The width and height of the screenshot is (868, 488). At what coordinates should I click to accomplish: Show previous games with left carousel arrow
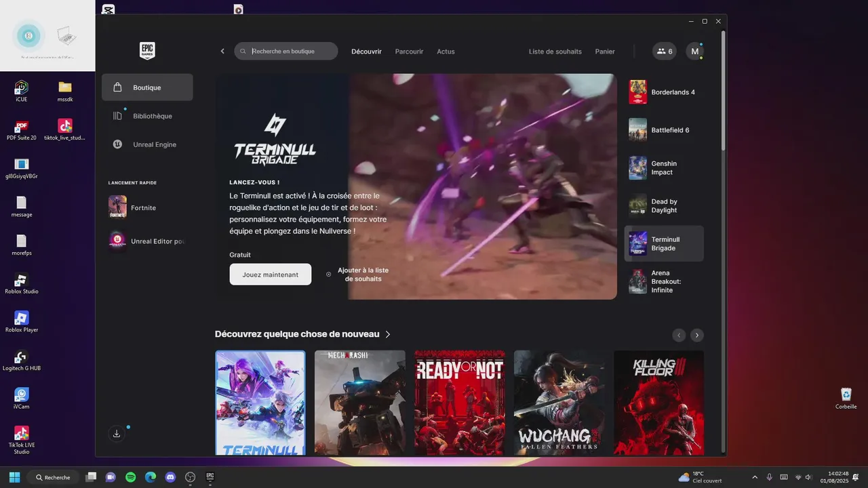(x=679, y=335)
